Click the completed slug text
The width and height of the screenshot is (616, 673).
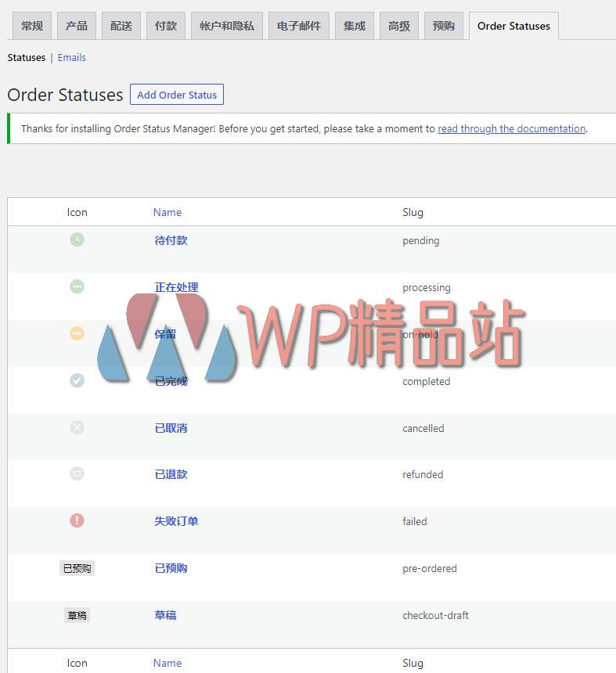(427, 382)
